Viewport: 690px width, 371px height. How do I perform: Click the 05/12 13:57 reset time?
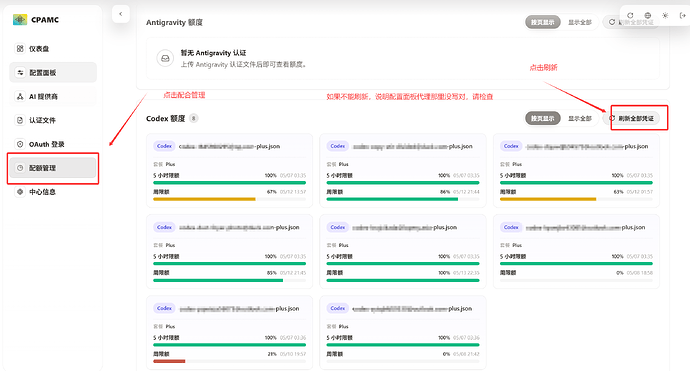pos(293,192)
